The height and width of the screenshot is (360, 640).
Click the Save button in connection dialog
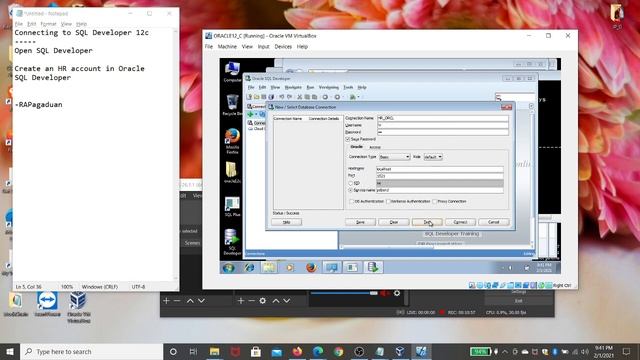(360, 222)
